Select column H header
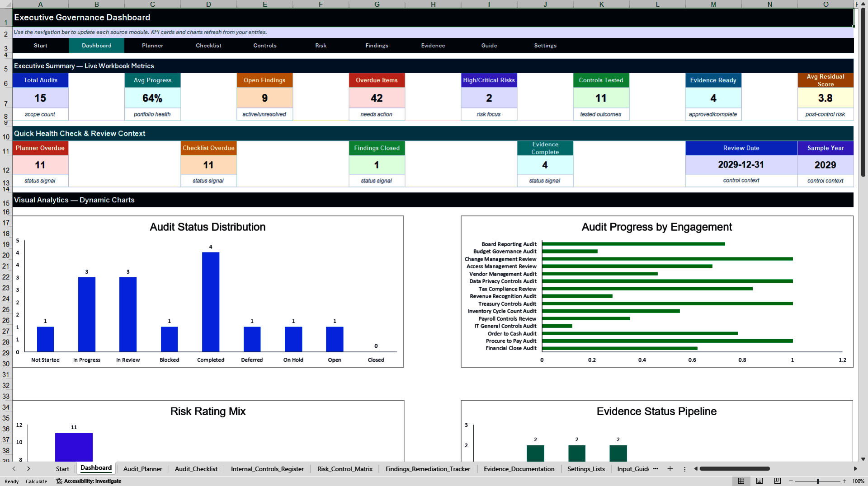The width and height of the screenshot is (868, 486). (433, 4)
